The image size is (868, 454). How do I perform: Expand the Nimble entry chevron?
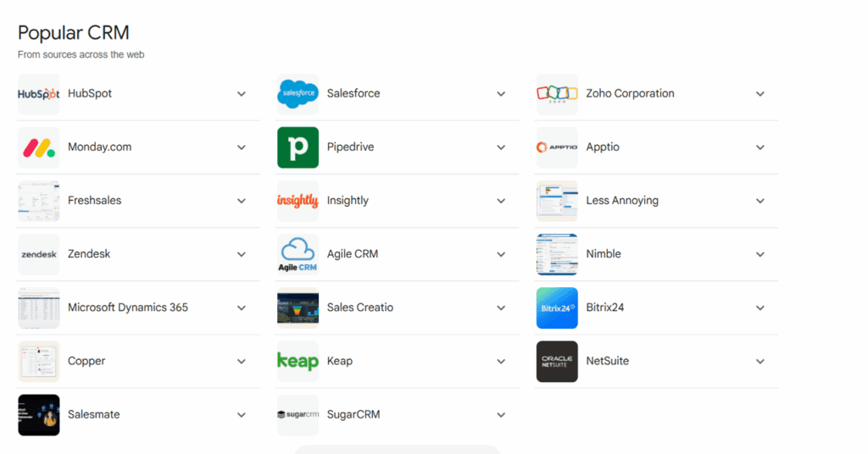point(760,254)
